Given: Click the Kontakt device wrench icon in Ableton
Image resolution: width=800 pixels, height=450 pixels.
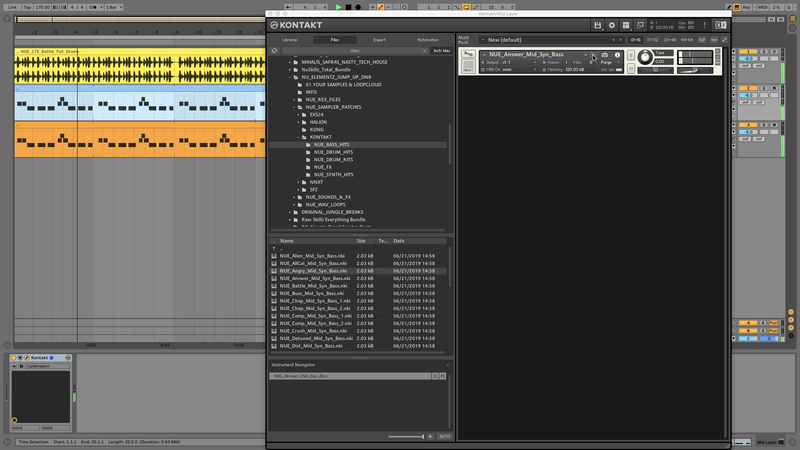Looking at the screenshot, I should coord(27,358).
